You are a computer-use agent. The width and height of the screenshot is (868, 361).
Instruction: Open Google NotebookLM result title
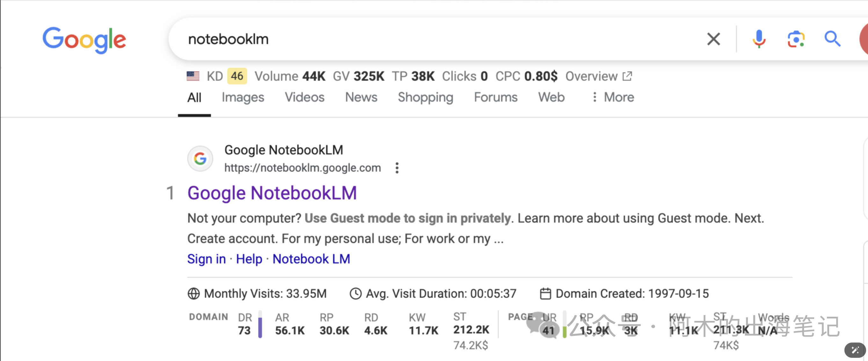pos(272,193)
